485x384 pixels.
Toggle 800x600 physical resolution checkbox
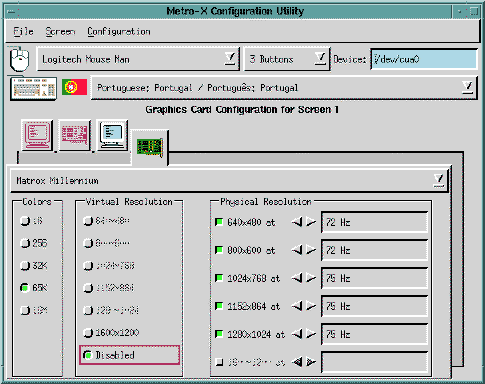pyautogui.click(x=219, y=250)
